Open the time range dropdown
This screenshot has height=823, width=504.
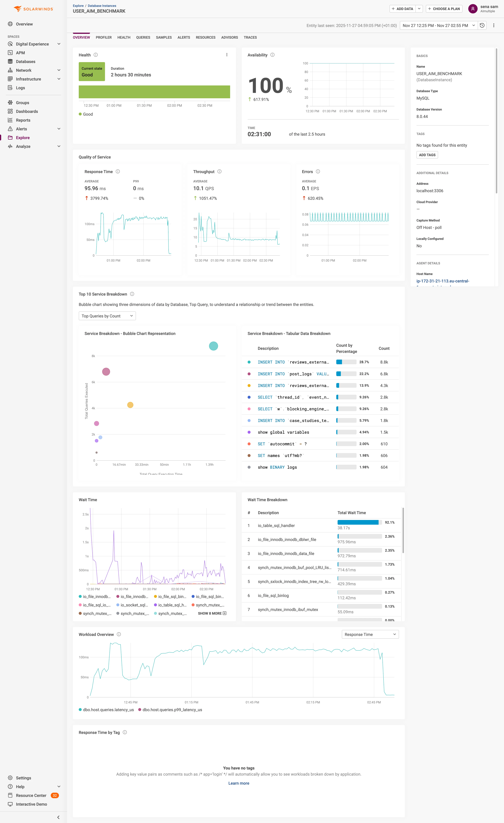coord(439,25)
